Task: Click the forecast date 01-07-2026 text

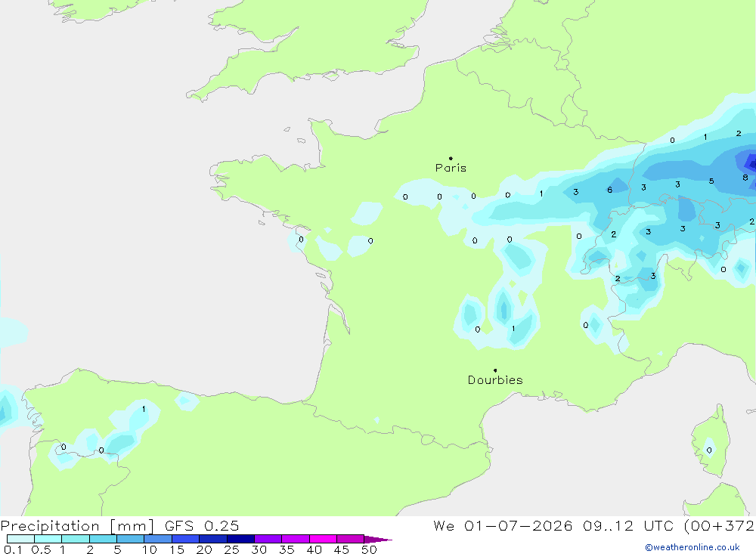Action: click(x=519, y=525)
